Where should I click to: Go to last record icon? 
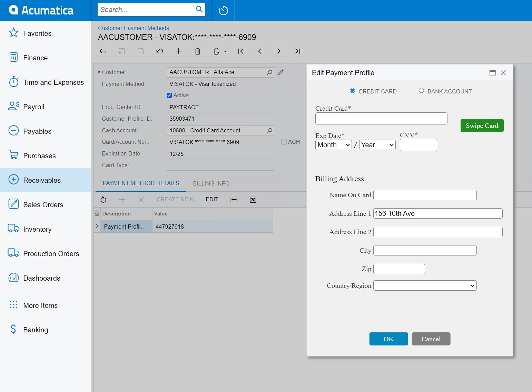coord(298,51)
